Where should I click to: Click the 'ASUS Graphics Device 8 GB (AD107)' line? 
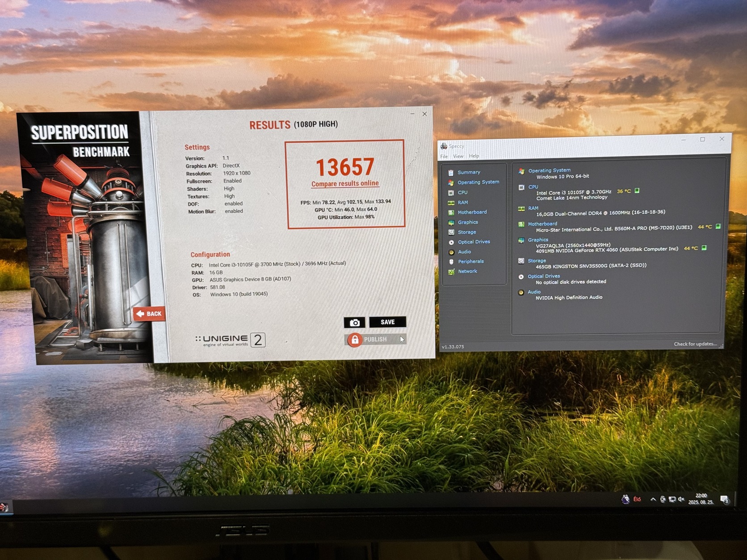(x=250, y=280)
